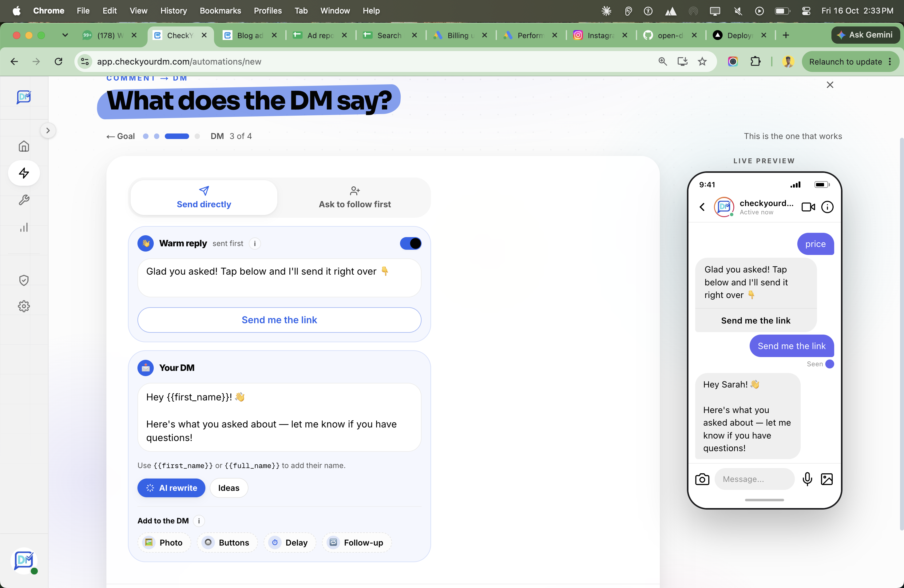Select the Send directly tab
The height and width of the screenshot is (588, 904).
click(204, 197)
